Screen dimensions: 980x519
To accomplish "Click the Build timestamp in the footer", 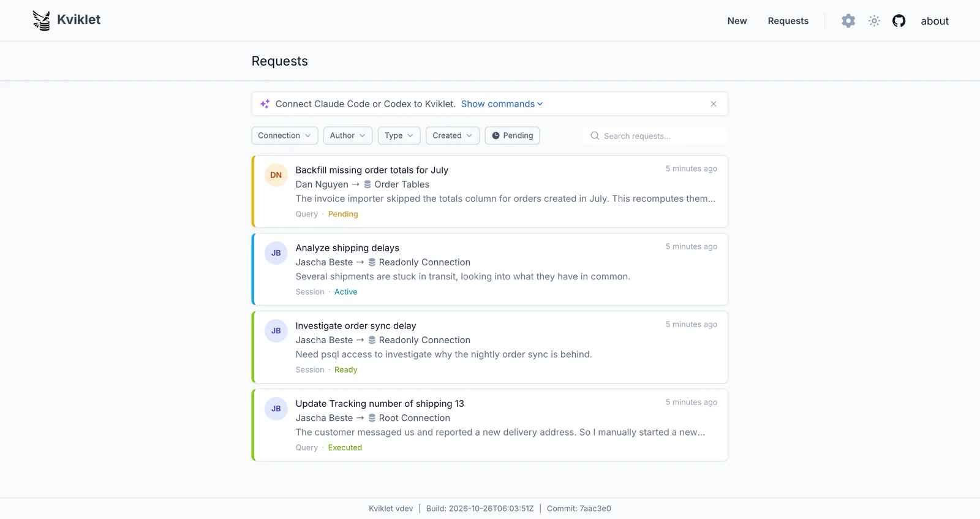I will (x=480, y=509).
